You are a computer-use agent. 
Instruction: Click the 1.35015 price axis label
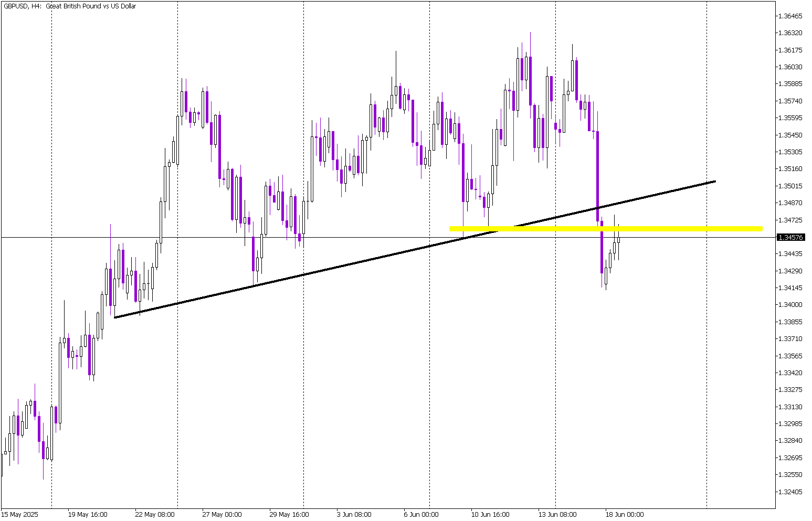click(x=792, y=186)
